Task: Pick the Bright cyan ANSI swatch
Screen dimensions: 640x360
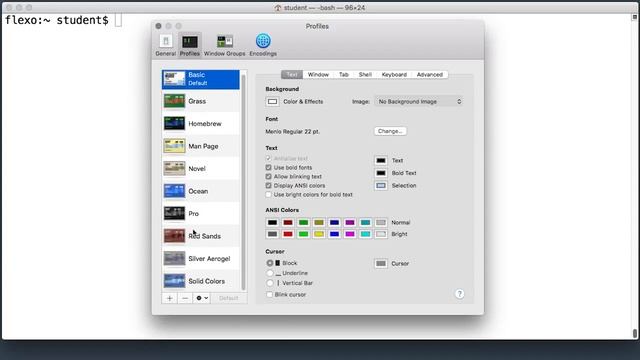Action: (365, 234)
